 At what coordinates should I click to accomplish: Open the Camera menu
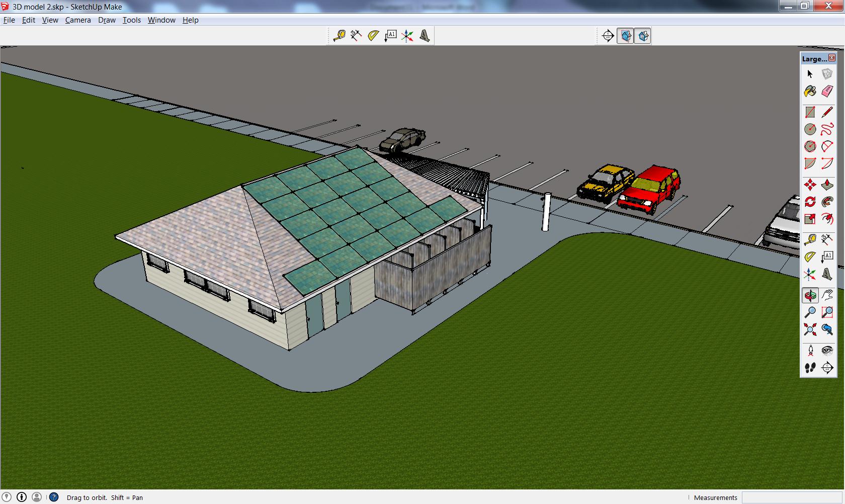tap(78, 20)
